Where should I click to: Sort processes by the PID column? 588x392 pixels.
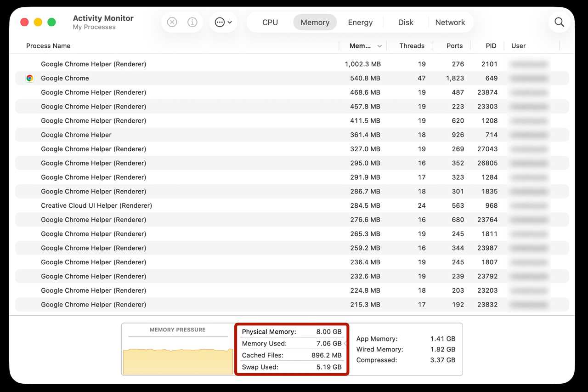pos(491,46)
